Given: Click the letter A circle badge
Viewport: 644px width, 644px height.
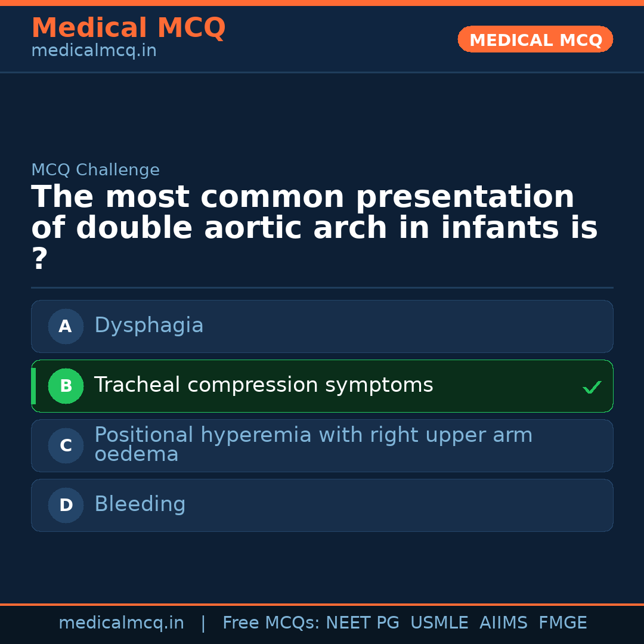Looking at the screenshot, I should 66,326.
